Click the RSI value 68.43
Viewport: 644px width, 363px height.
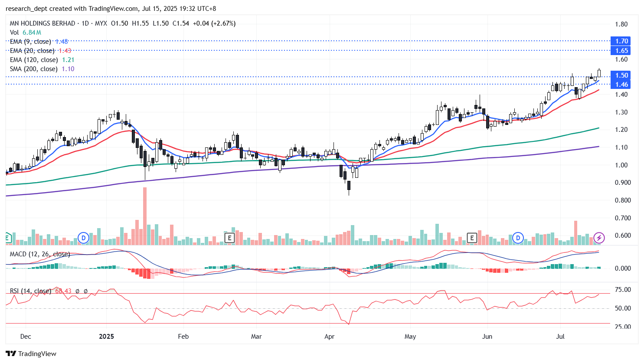pos(63,291)
